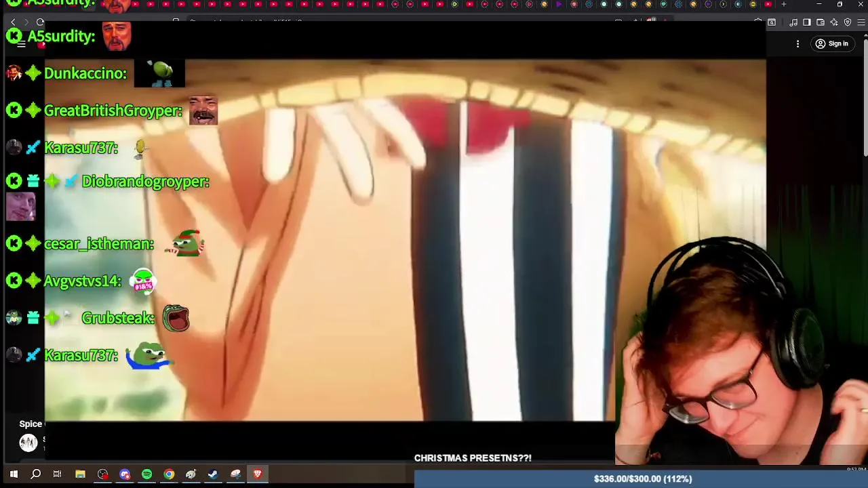Open the Brave main menu
The image size is (868, 488).
(x=861, y=22)
